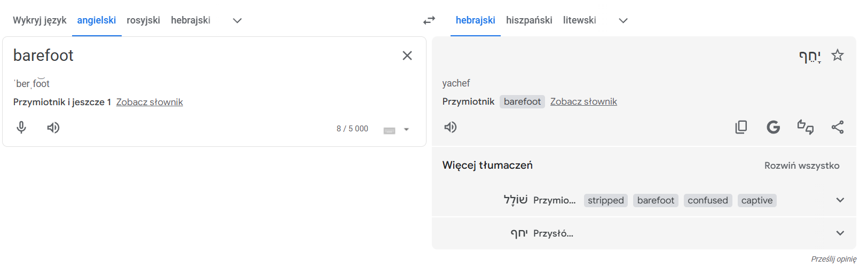Save translation with the star icon

coord(838,55)
